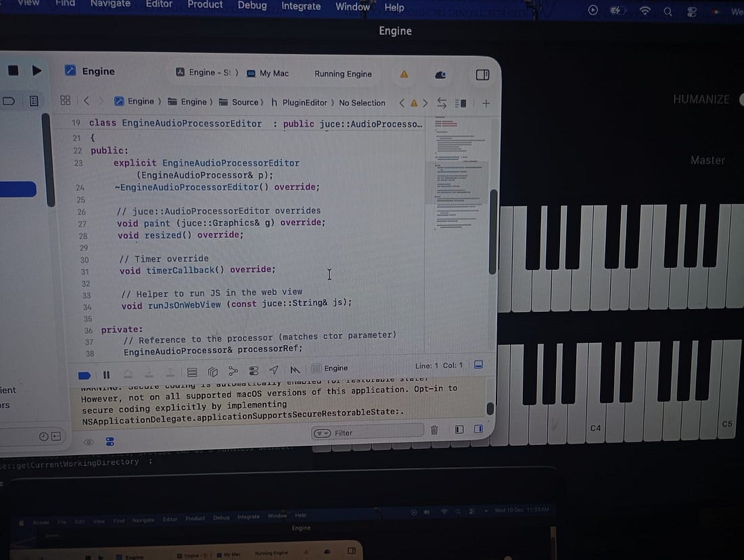The width and height of the screenshot is (744, 560).
Task: Open warning indicator in Xcode toolbar
Action: click(404, 74)
